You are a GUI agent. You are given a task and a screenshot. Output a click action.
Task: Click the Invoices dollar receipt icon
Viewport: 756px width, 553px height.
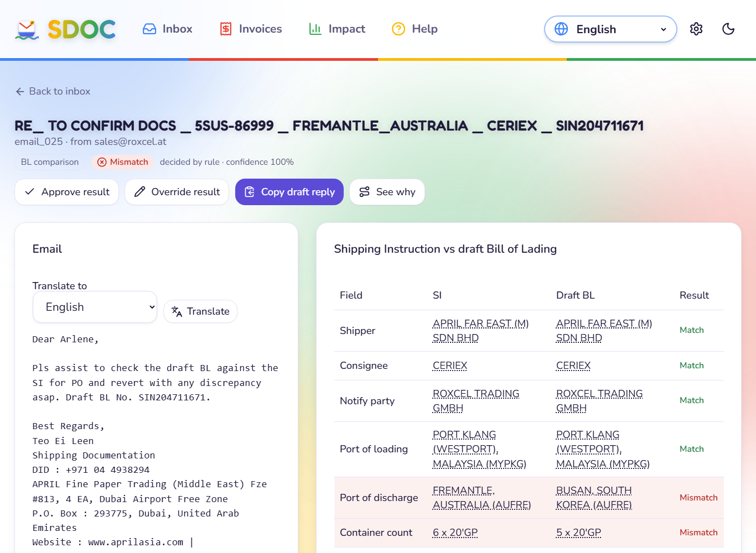pos(226,29)
